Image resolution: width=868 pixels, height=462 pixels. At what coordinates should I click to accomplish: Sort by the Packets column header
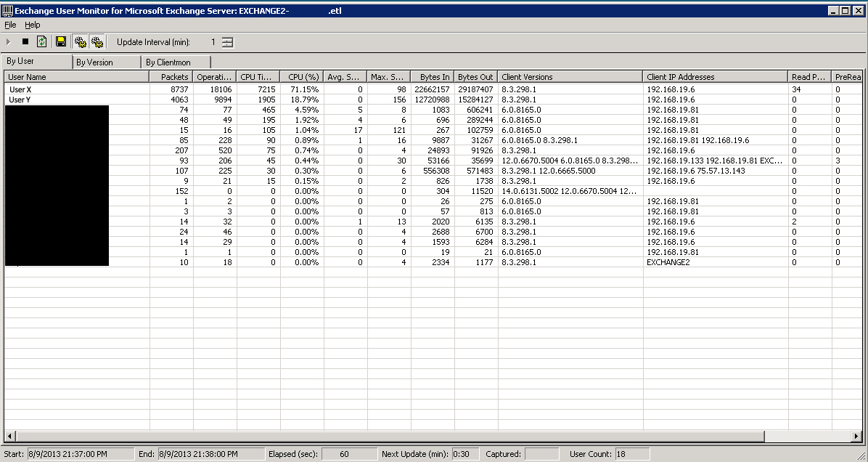(x=173, y=76)
